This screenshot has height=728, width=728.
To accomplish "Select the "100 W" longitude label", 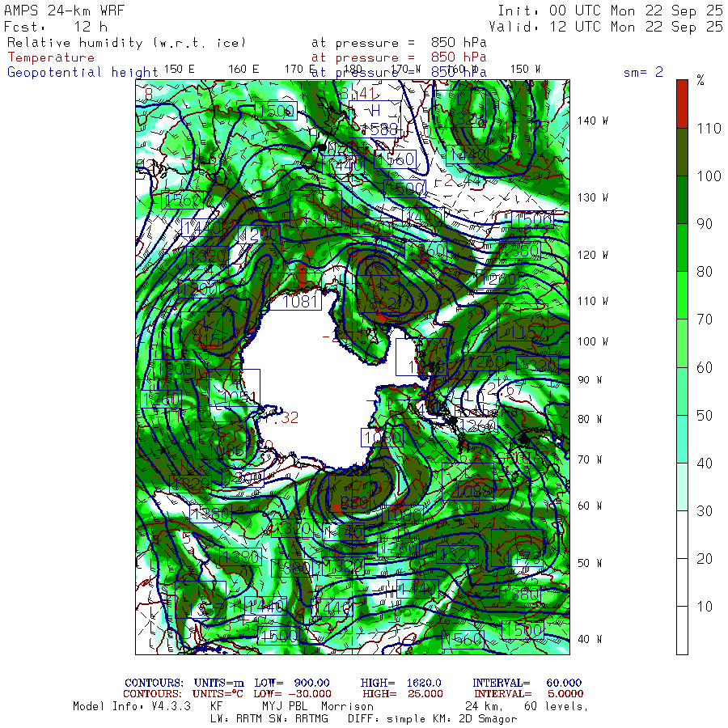I will pos(593,341).
